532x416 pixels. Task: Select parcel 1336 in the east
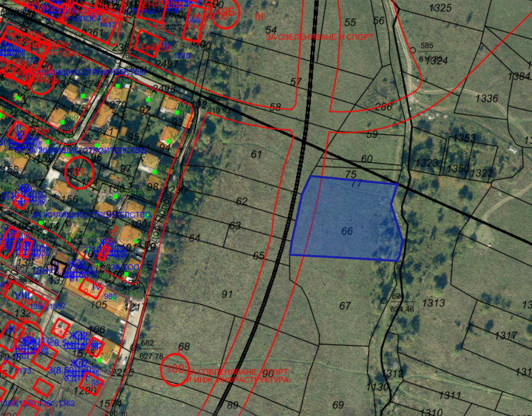(x=487, y=98)
